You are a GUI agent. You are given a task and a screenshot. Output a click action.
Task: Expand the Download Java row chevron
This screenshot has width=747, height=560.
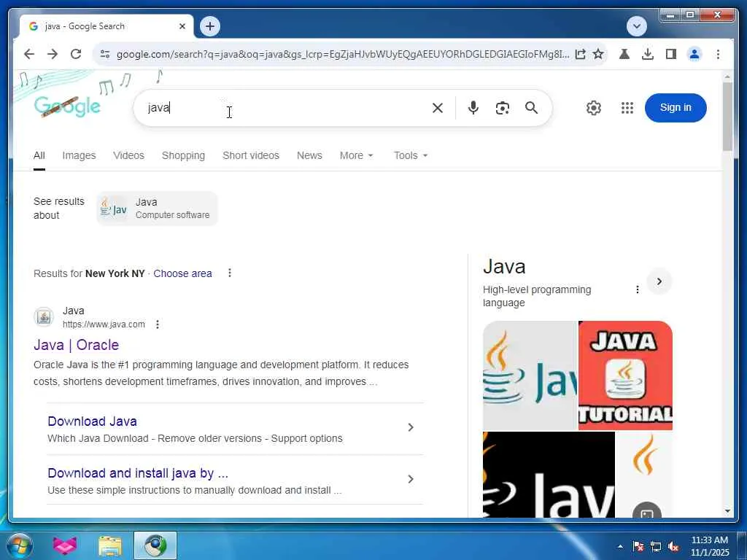tap(411, 427)
